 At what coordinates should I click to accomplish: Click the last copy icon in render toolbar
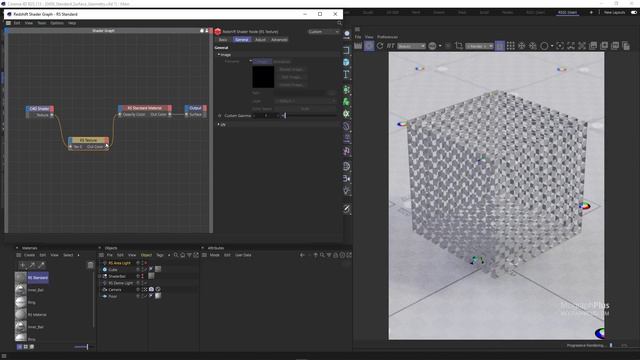pos(626,46)
